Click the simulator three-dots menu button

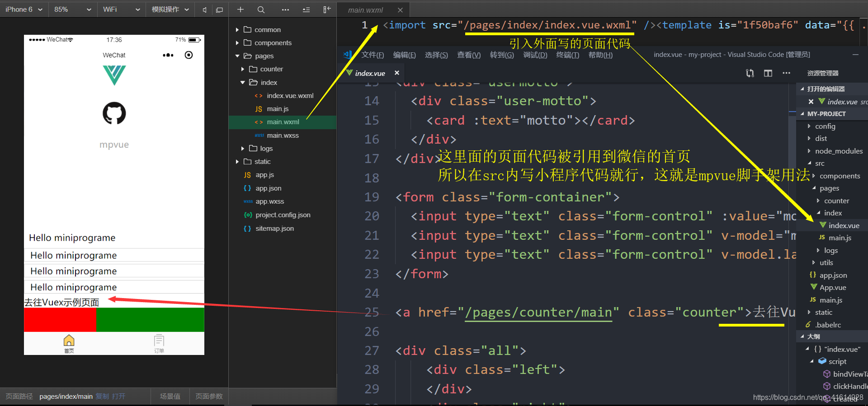(x=168, y=55)
